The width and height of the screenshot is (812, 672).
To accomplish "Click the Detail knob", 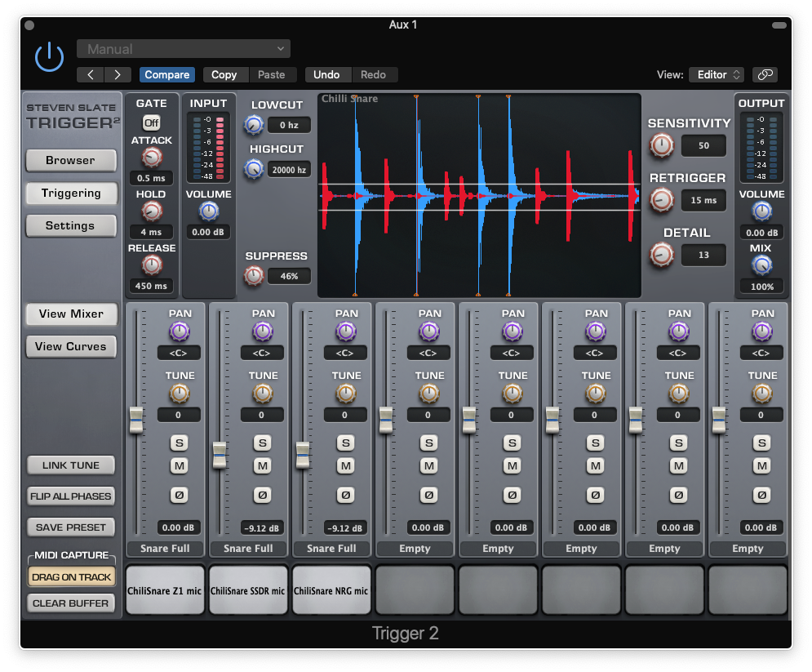I will pos(661,255).
